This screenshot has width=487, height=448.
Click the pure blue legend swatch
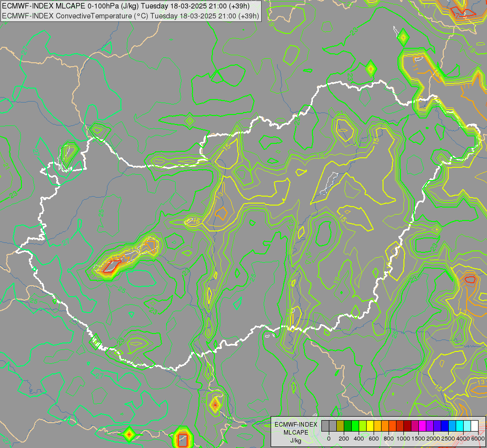pos(445,426)
